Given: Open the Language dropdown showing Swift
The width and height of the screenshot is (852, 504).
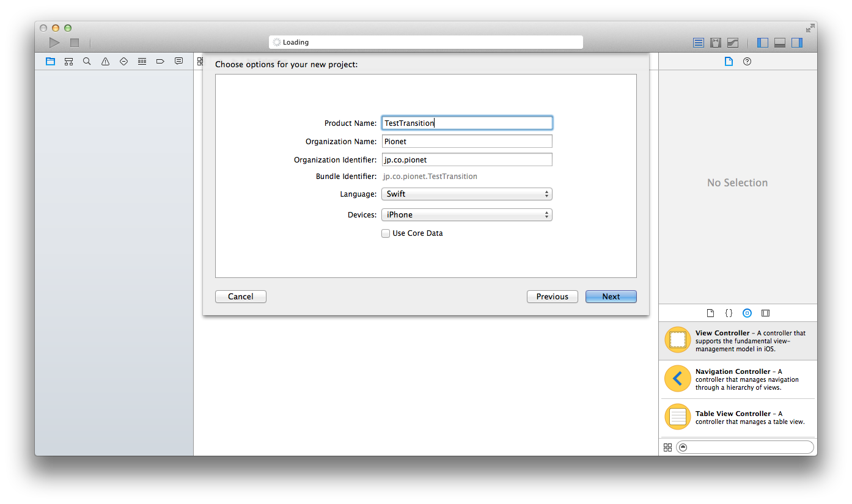Looking at the screenshot, I should coord(467,194).
